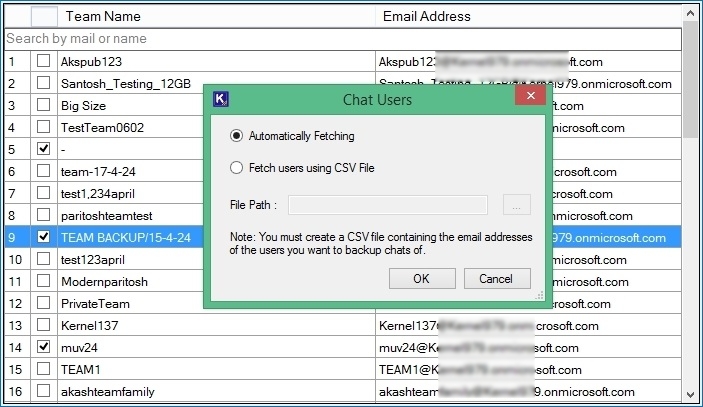The image size is (703, 407).
Task: Click the Big Size team name
Action: click(83, 106)
